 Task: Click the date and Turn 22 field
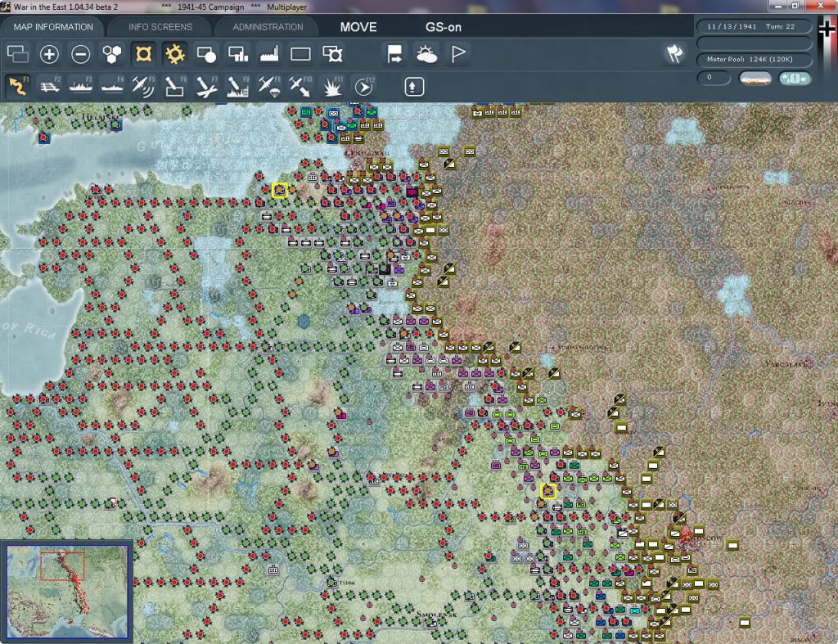coord(754,27)
